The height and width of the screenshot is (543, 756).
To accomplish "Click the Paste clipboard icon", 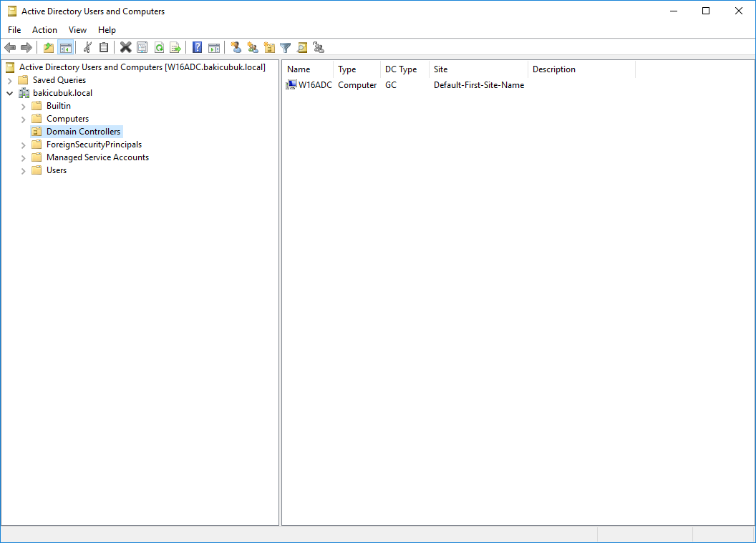I will (104, 47).
